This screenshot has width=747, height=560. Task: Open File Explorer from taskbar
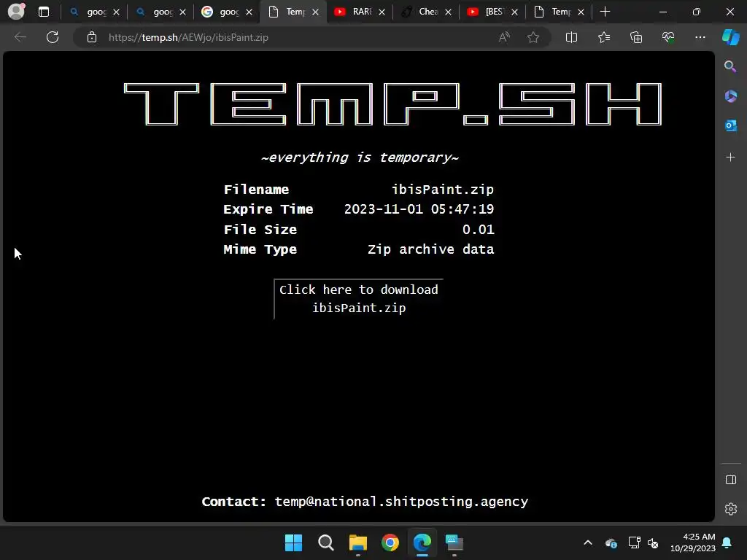tap(357, 542)
